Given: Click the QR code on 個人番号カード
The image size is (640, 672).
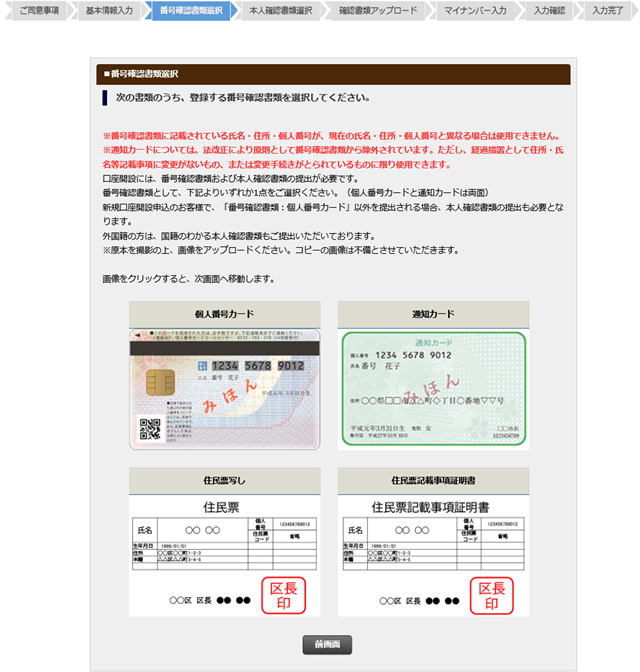Looking at the screenshot, I should 150,430.
